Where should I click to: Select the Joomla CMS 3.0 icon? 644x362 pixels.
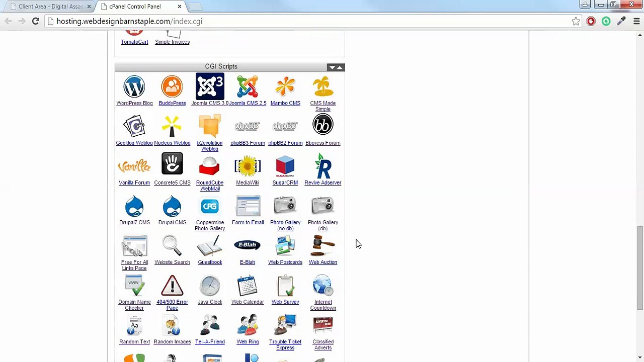coord(210,86)
